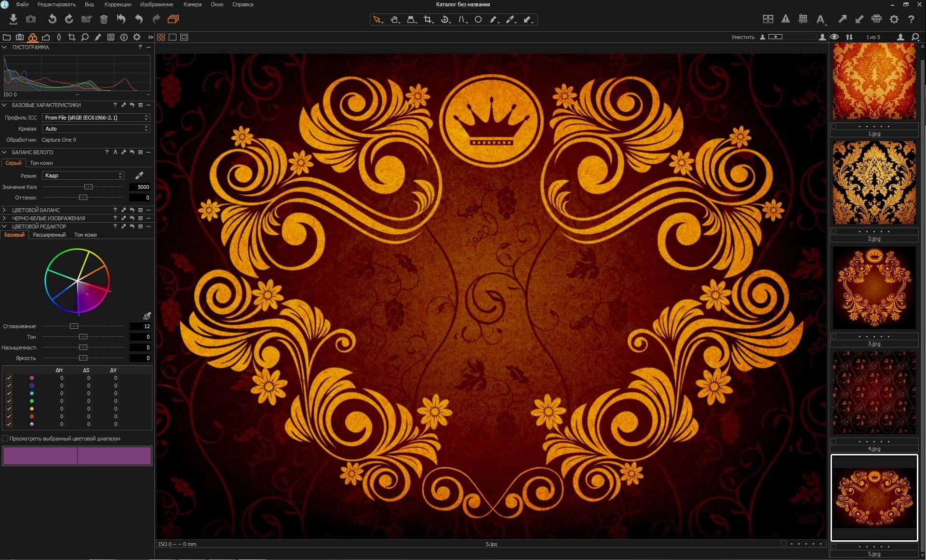Toggle checkbox for red color range row

pos(9,416)
